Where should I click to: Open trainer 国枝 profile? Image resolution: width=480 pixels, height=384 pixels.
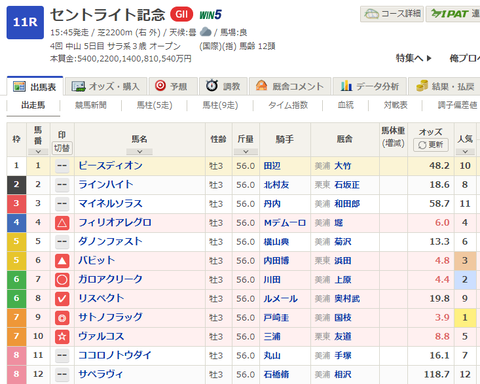[x=343, y=318]
